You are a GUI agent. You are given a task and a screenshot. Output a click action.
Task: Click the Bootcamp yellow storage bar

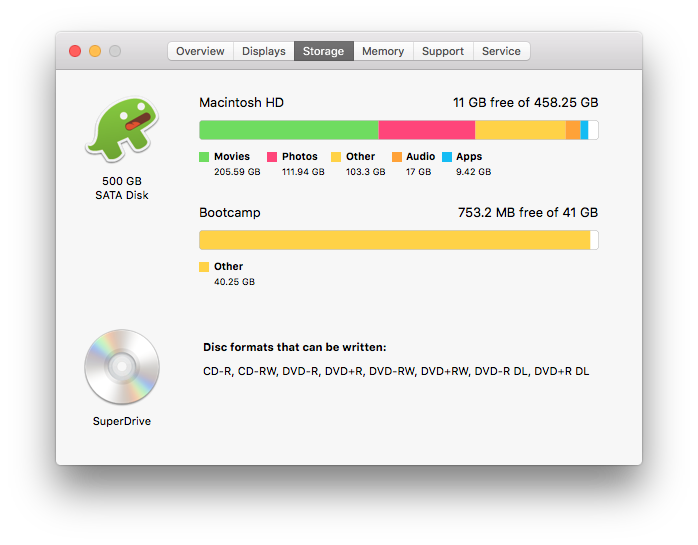click(394, 240)
